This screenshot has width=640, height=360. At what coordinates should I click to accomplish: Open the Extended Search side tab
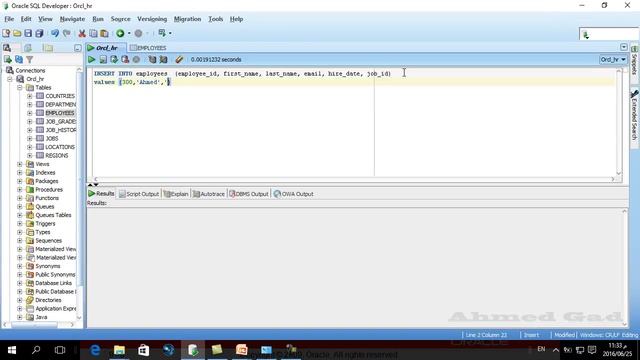point(634,116)
